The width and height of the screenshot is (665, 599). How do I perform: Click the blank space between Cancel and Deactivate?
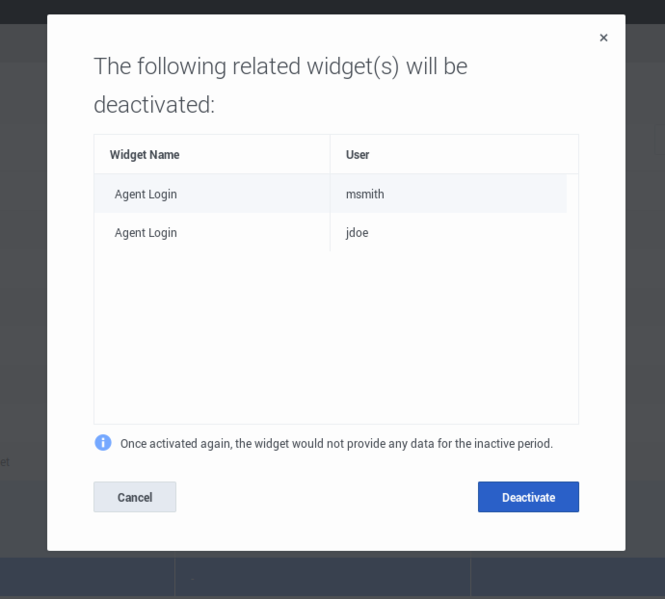point(326,497)
